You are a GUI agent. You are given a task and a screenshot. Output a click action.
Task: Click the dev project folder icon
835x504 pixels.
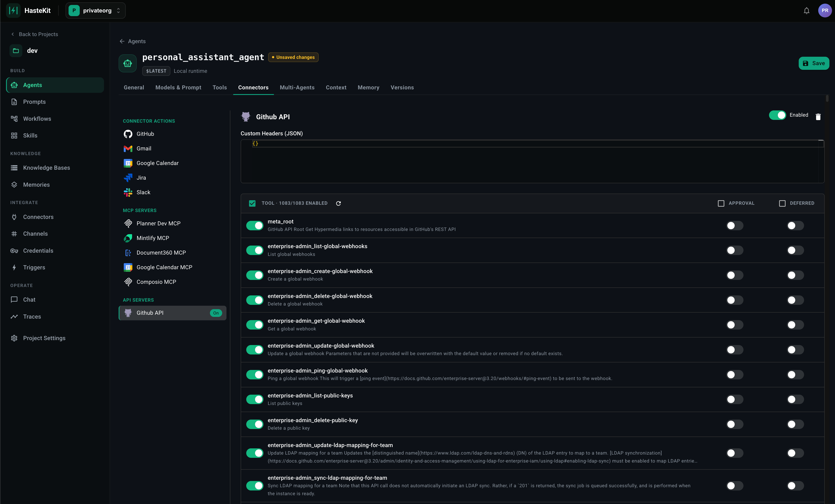point(16,50)
